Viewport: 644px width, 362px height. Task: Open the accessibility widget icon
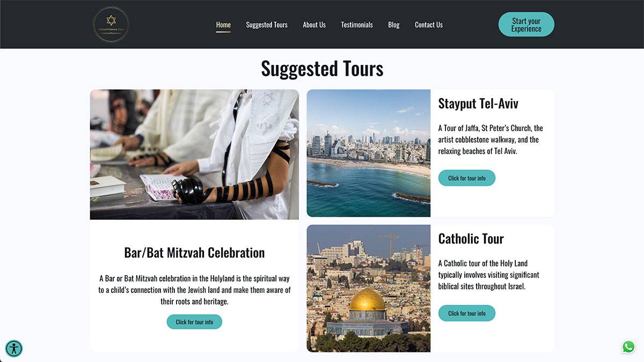[x=14, y=349]
